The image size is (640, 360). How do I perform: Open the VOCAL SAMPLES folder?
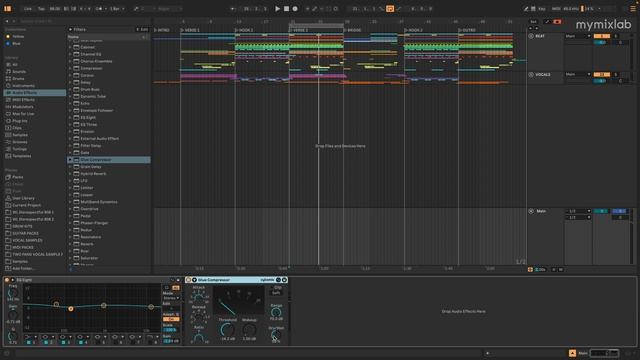(x=27, y=240)
